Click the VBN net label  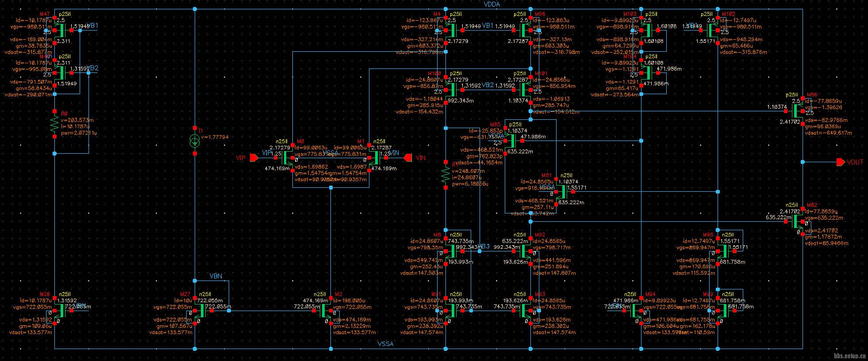[215, 276]
